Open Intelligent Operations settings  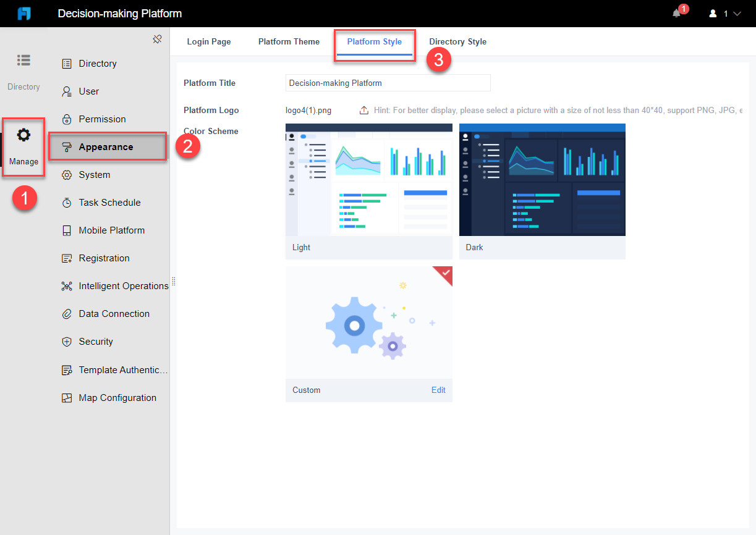(67, 285)
